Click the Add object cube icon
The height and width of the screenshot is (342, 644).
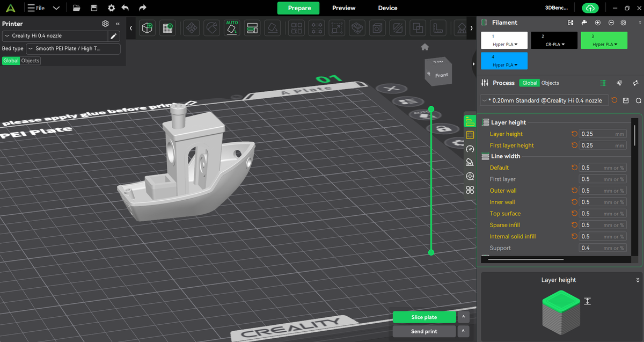point(147,28)
